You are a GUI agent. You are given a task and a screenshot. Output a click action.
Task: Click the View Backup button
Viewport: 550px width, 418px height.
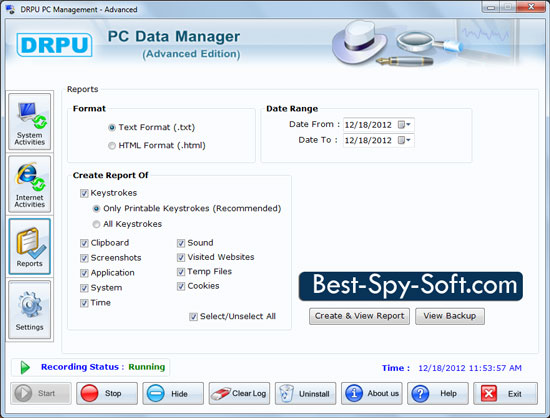pyautogui.click(x=450, y=316)
